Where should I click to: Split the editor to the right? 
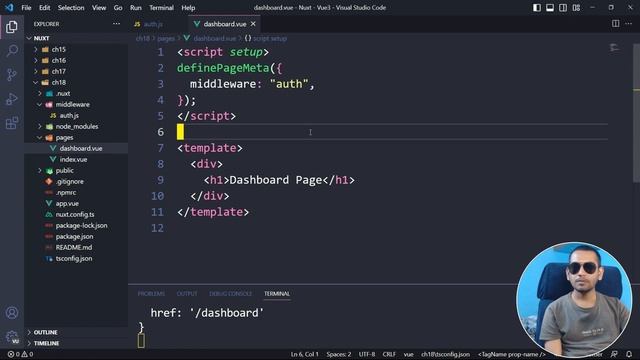(x=616, y=24)
